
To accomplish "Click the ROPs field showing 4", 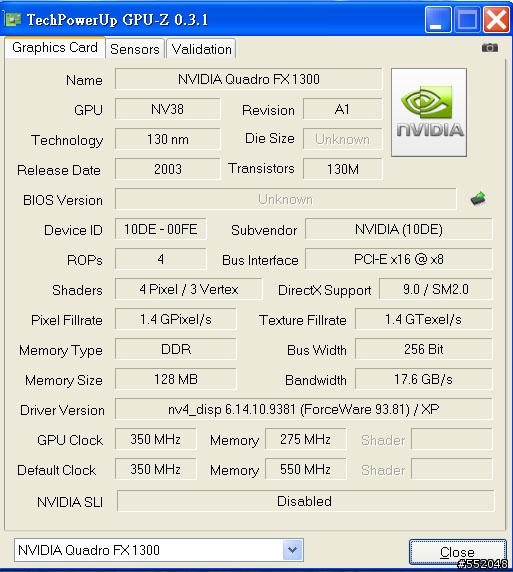I will pyautogui.click(x=161, y=259).
